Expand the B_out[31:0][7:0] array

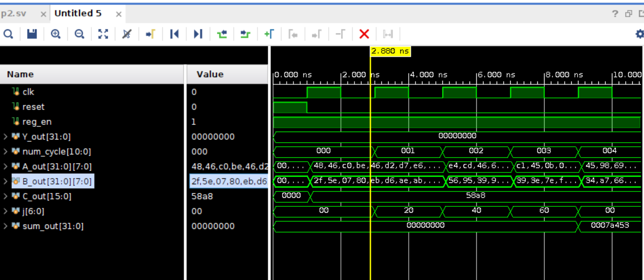tap(5, 181)
